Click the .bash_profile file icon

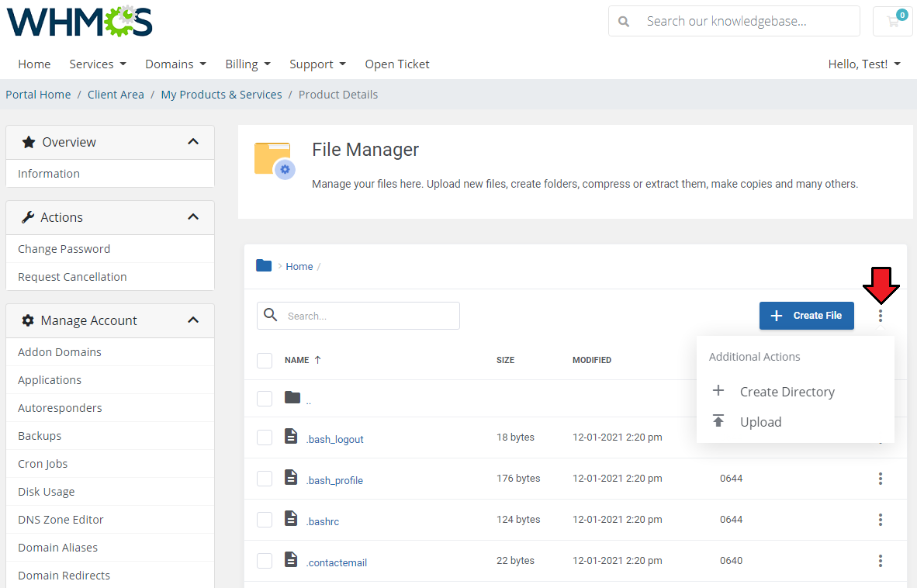click(291, 477)
